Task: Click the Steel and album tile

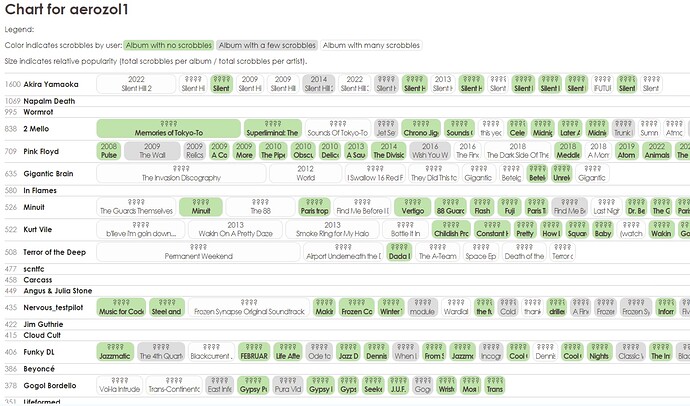Action: pyautogui.click(x=167, y=307)
